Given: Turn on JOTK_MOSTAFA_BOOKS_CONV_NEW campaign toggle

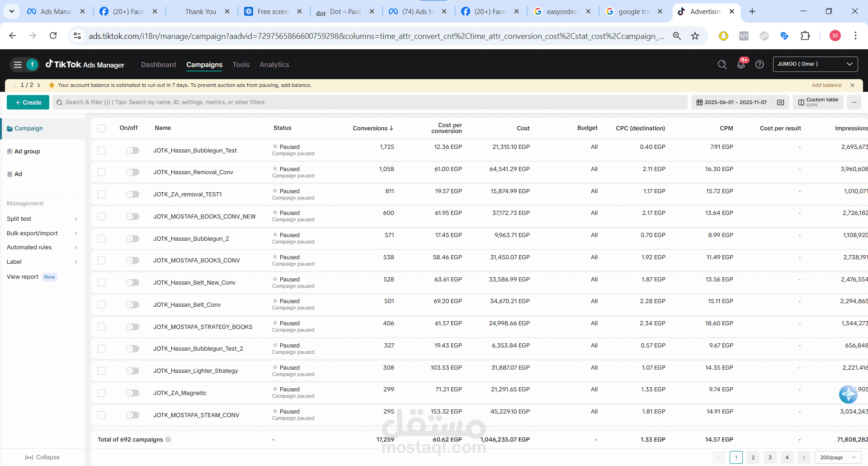Looking at the screenshot, I should click(133, 216).
